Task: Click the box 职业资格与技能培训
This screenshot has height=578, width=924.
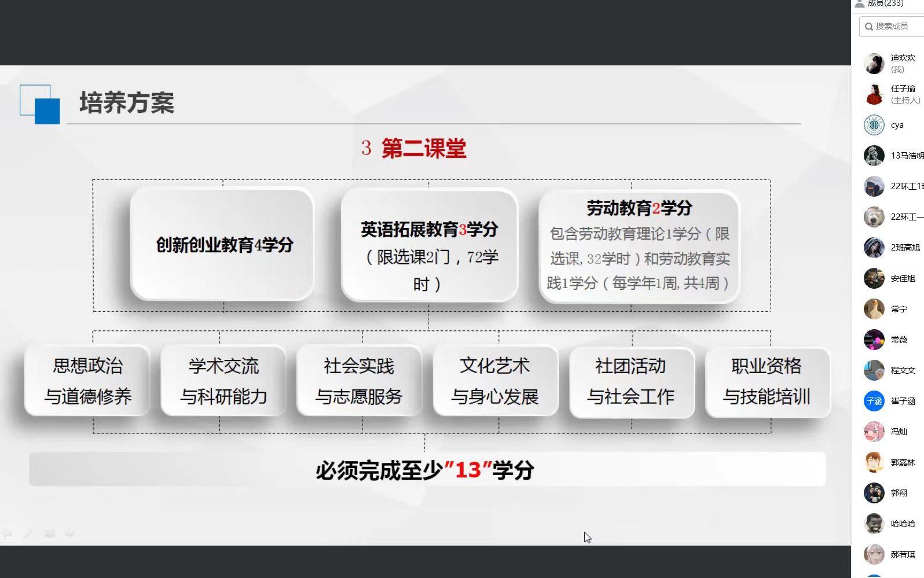Action: click(x=768, y=382)
